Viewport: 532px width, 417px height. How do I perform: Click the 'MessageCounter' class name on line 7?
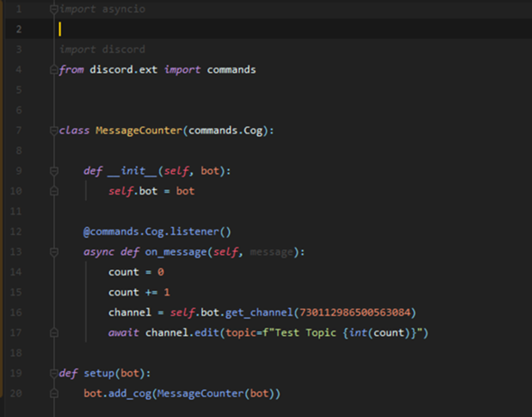coord(139,131)
